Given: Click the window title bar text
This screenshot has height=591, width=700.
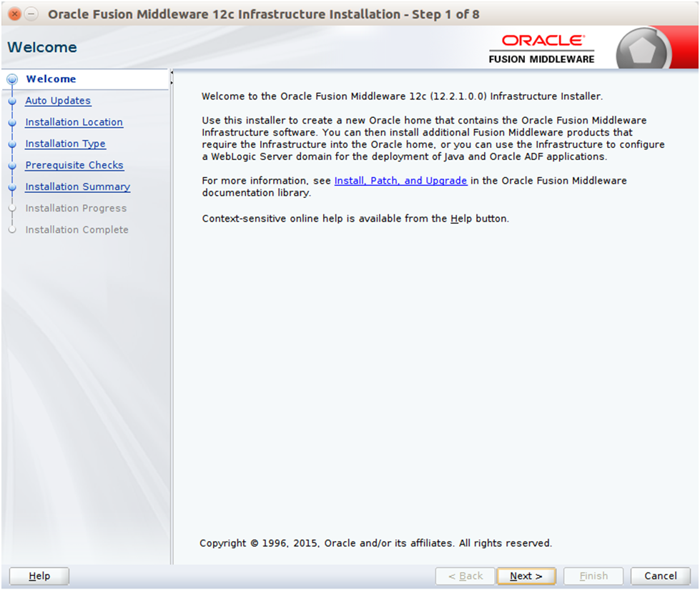Looking at the screenshot, I should [x=263, y=14].
